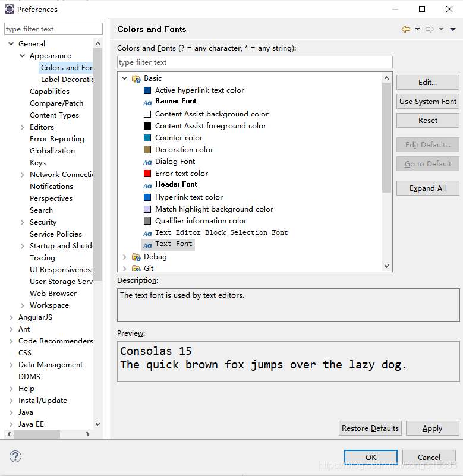
Task: Expand the Startup and Shutdown node
Action: (x=22, y=246)
